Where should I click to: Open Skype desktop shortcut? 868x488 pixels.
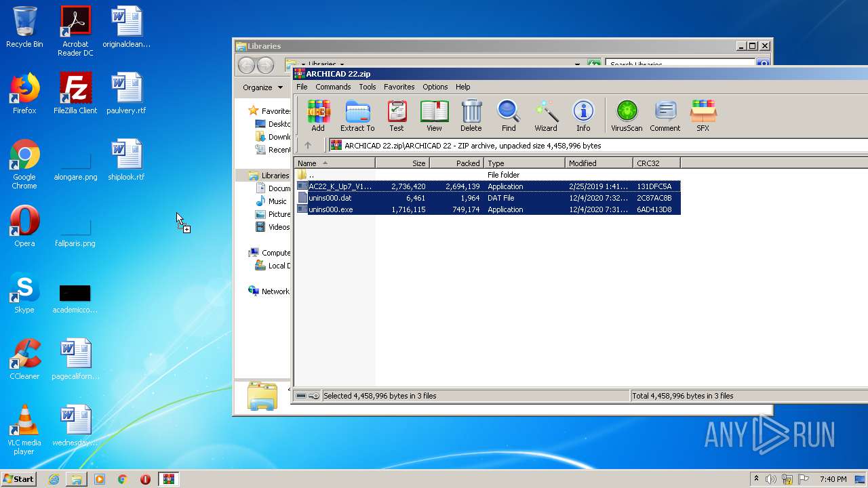coord(24,293)
